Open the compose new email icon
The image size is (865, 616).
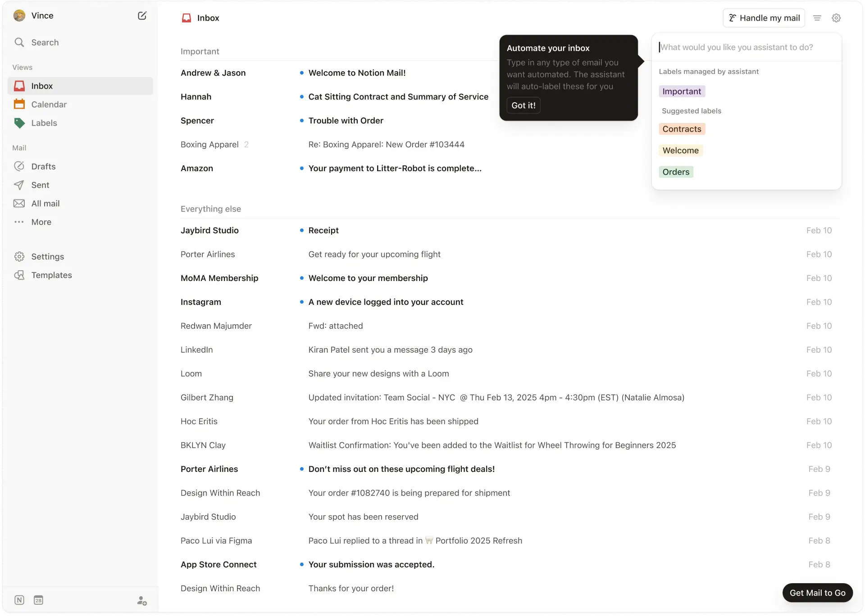[142, 15]
